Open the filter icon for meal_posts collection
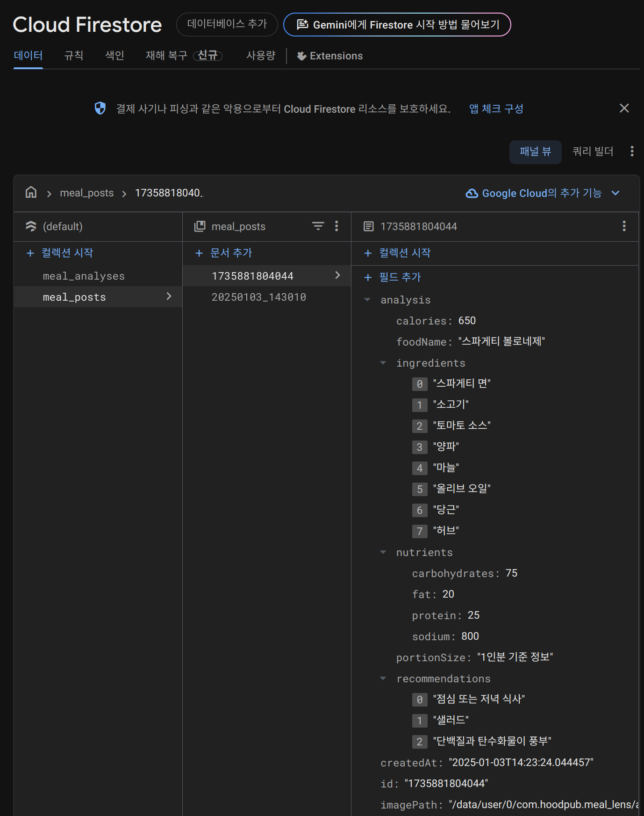 318,226
